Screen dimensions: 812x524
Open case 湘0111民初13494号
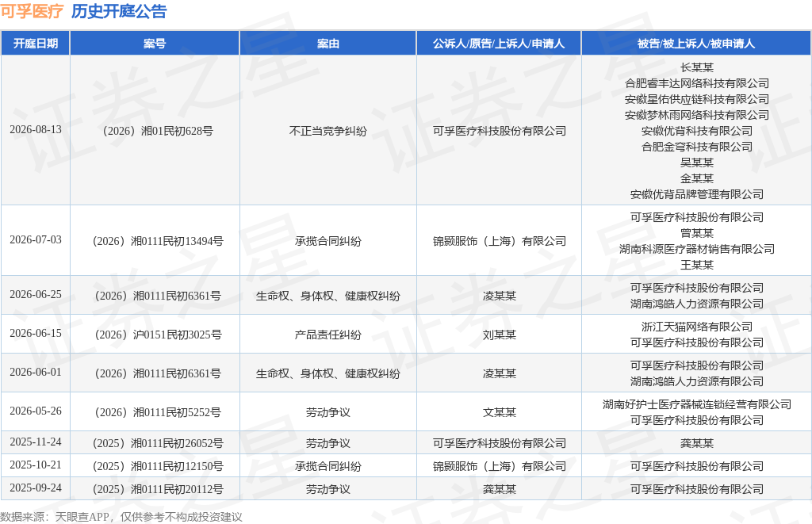(158, 241)
